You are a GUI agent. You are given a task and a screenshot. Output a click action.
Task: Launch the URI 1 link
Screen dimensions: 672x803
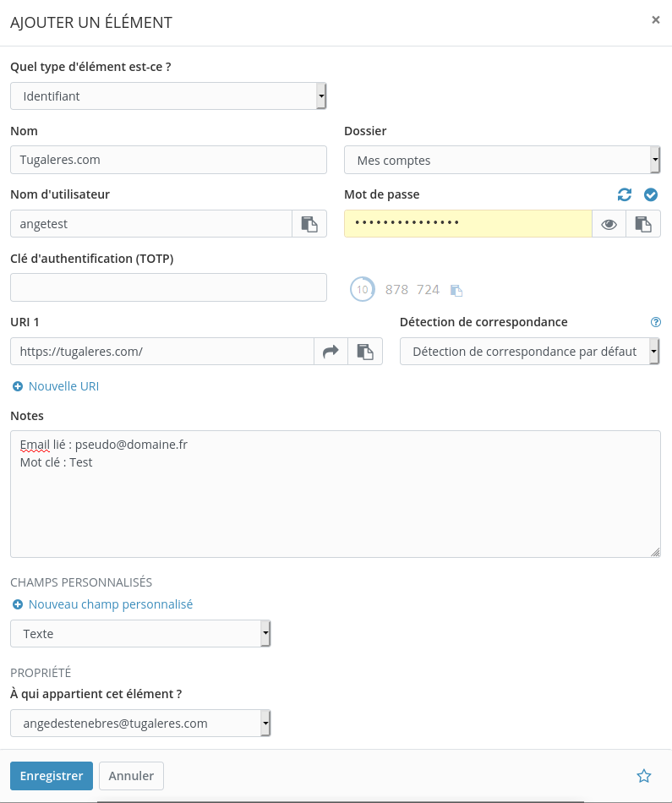331,352
